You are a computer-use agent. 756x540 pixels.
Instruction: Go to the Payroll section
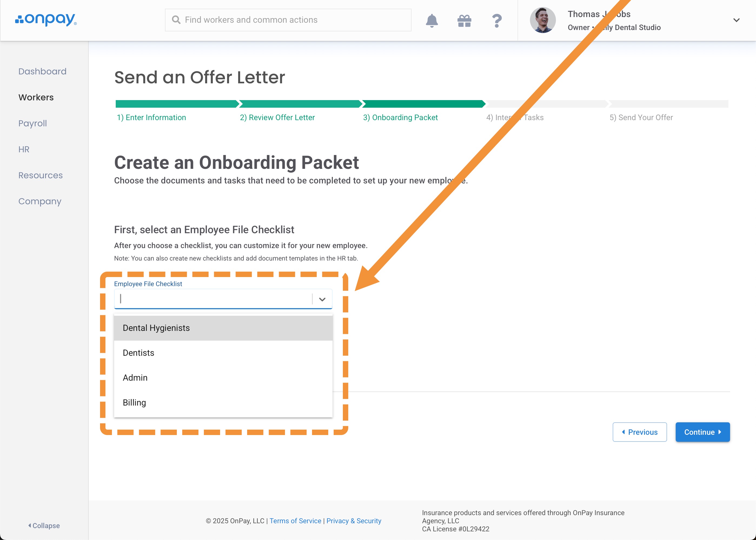[32, 123]
